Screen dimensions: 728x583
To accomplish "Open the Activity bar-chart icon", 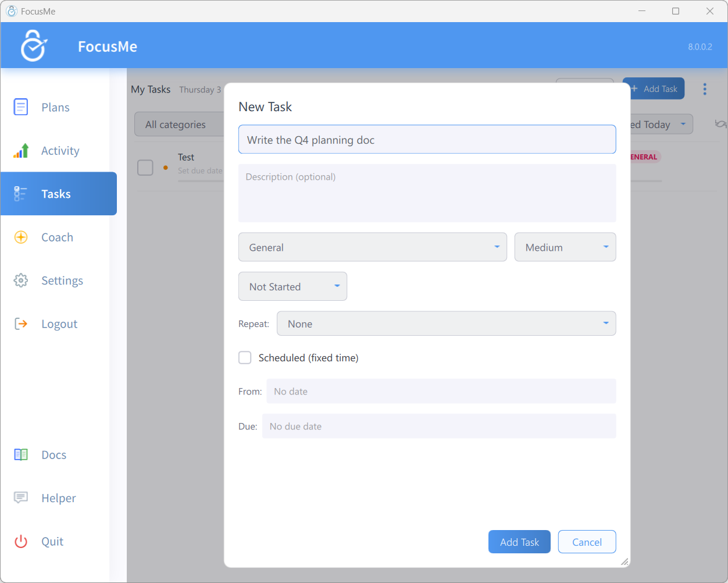I will [x=21, y=151].
